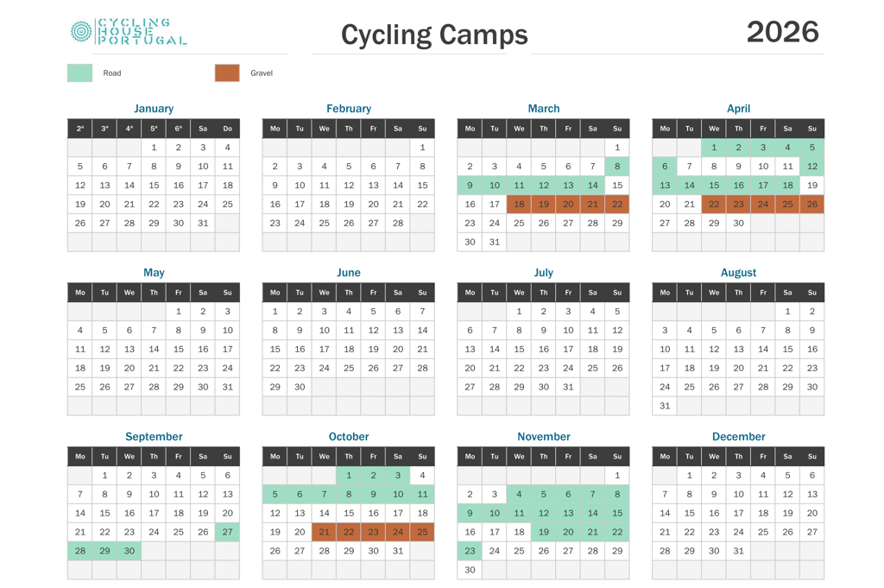Select September 27 road camp day

point(227,532)
